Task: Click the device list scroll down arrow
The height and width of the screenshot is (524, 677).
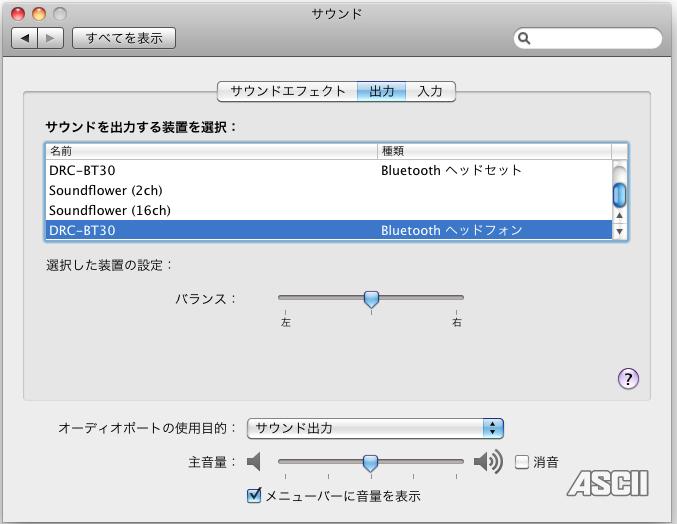Action: click(620, 231)
